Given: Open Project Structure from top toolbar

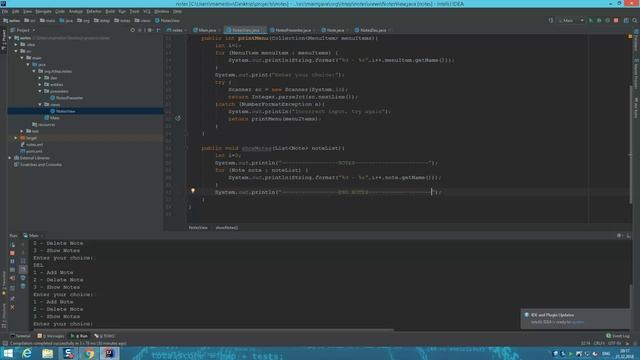Looking at the screenshot, I should click(x=626, y=20).
